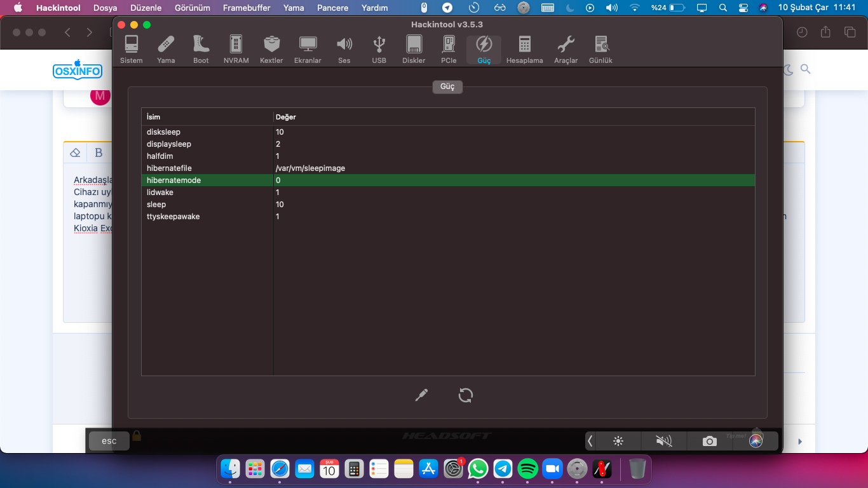
Task: Open the Görünüm menu in menu bar
Action: point(192,8)
